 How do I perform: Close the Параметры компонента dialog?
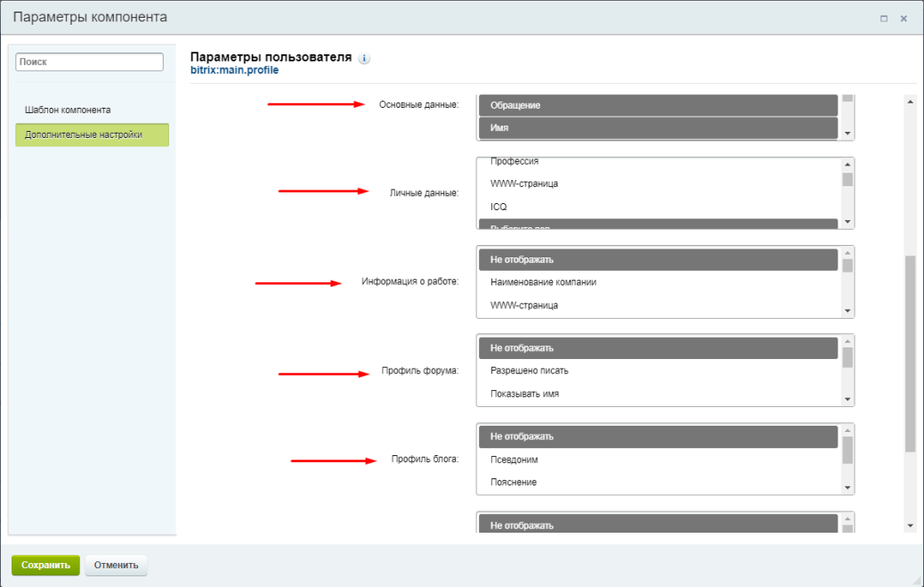click(x=904, y=19)
